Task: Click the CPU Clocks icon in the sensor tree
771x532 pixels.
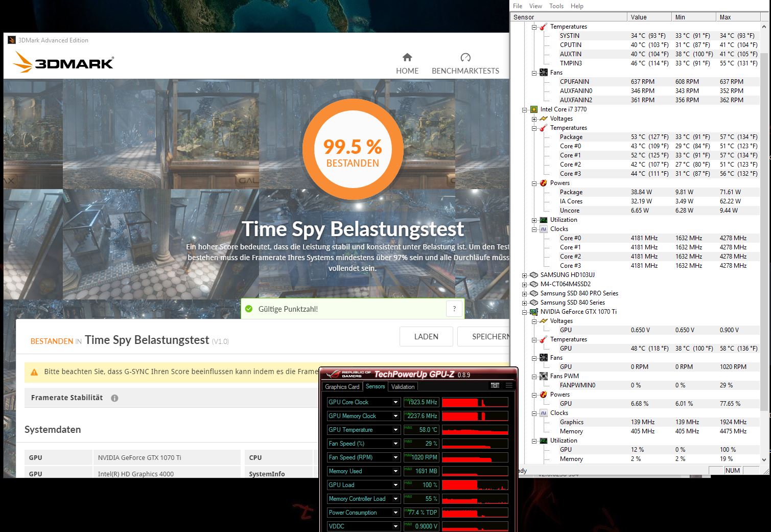Action: click(x=544, y=229)
